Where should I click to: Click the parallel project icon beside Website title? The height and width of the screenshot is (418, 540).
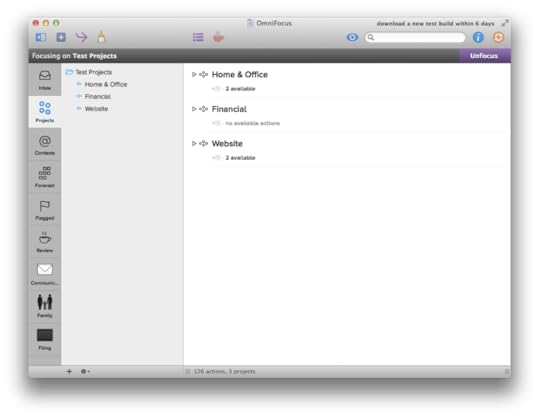point(204,143)
